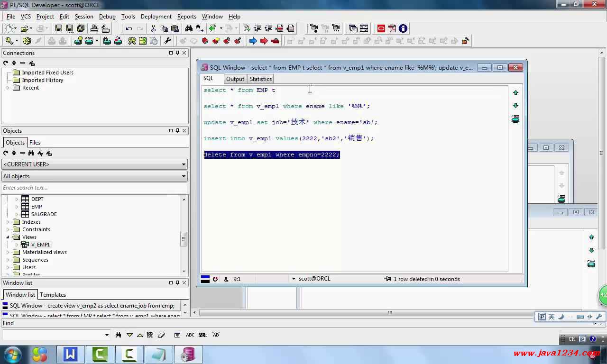This screenshot has height=364, width=607.
Task: Click the Enter search text field
Action: pyautogui.click(x=94, y=188)
